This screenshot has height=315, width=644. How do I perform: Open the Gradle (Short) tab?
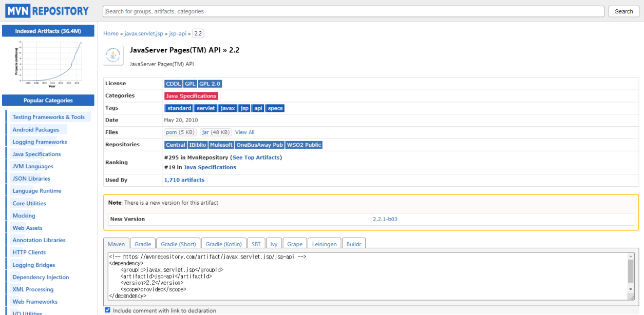(178, 244)
